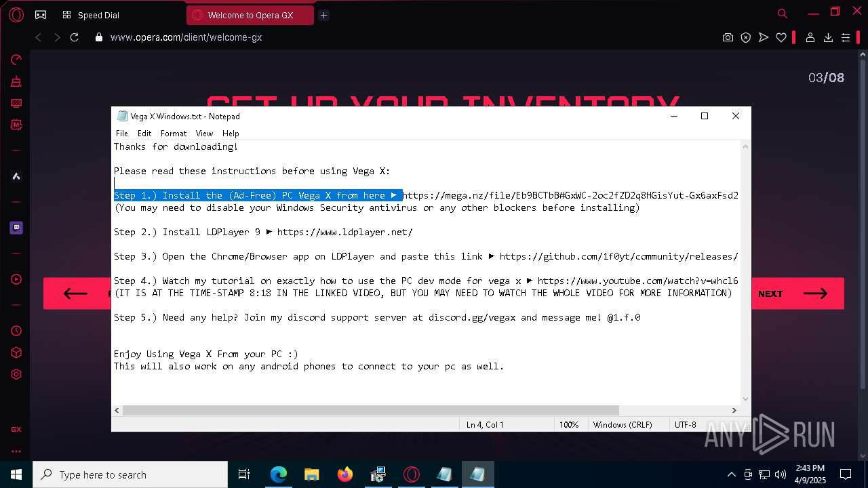The width and height of the screenshot is (868, 488).
Task: Open Notepad View menu
Action: tap(204, 134)
